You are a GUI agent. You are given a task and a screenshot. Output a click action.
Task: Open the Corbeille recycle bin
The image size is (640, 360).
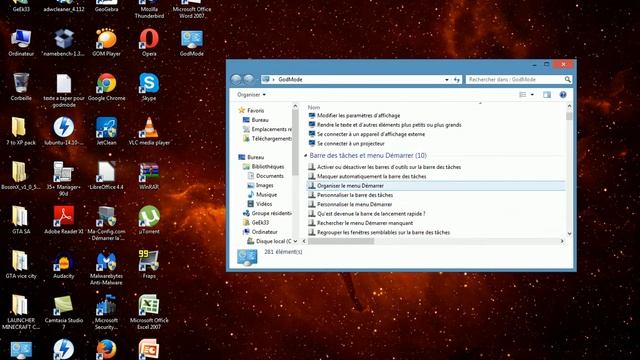[x=21, y=87]
